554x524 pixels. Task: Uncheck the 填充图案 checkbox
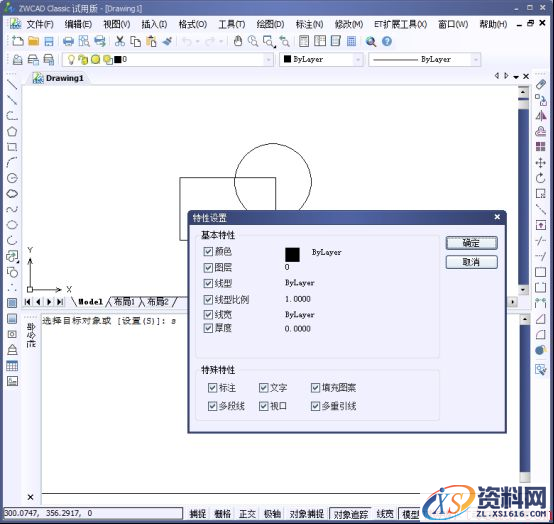pyautogui.click(x=315, y=388)
